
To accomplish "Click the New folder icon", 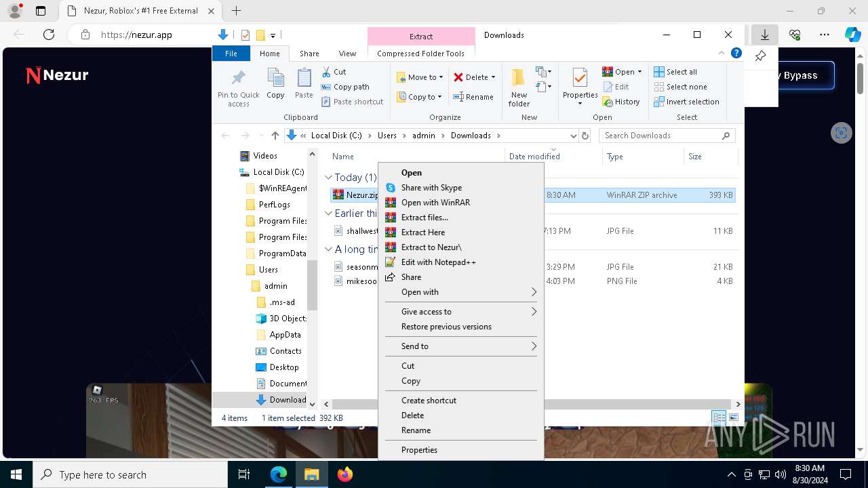I will coord(519,77).
